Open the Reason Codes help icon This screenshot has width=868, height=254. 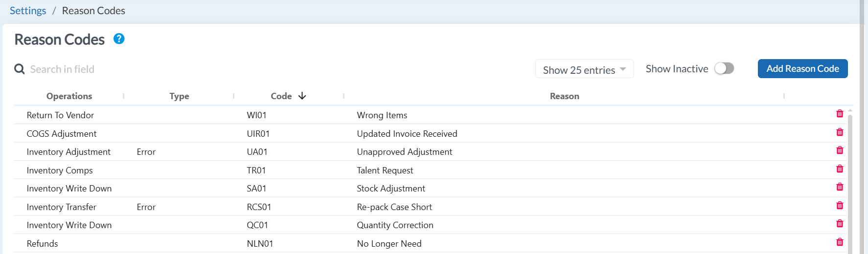tap(119, 39)
